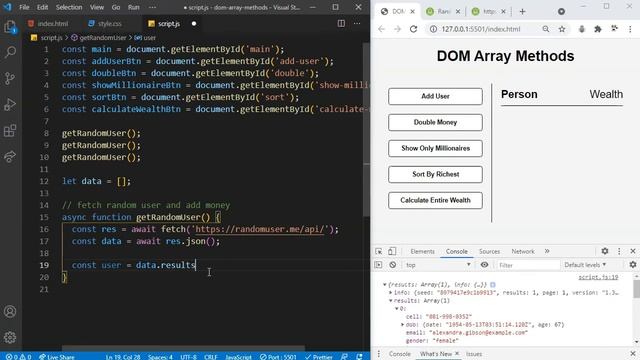
Task: Click the Double Money button
Action: [x=435, y=122]
